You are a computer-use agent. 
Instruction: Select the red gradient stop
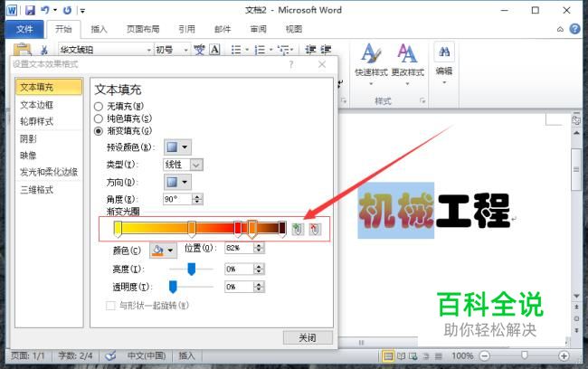coord(238,229)
